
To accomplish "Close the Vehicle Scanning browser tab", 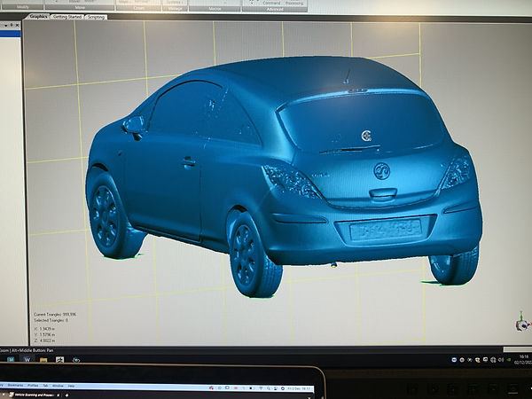I will pos(59,395).
